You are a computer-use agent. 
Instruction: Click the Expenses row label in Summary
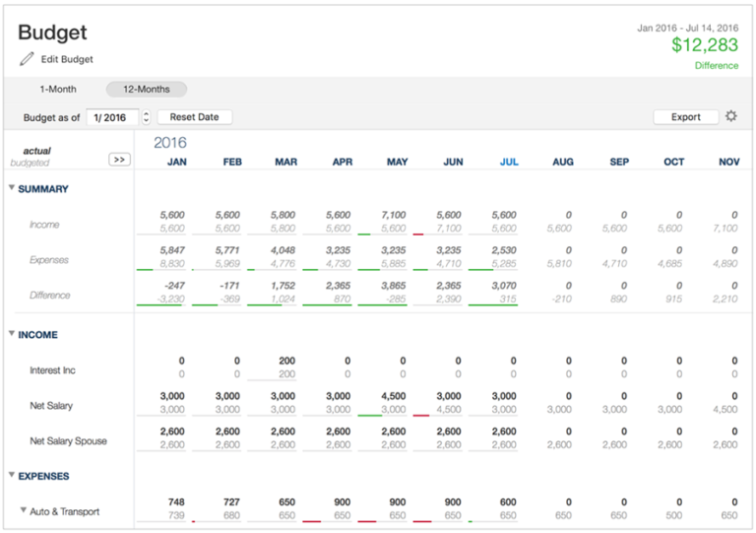pyautogui.click(x=48, y=260)
